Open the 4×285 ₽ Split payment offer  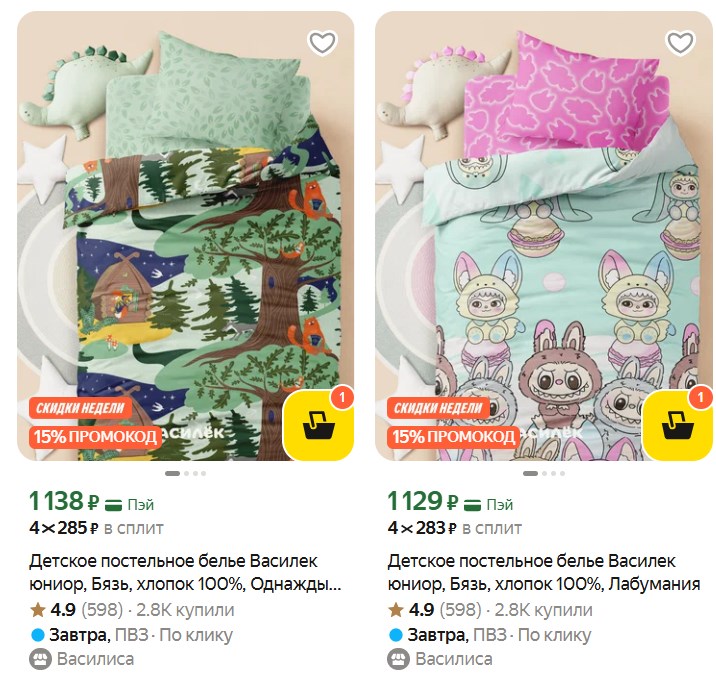click(96, 528)
